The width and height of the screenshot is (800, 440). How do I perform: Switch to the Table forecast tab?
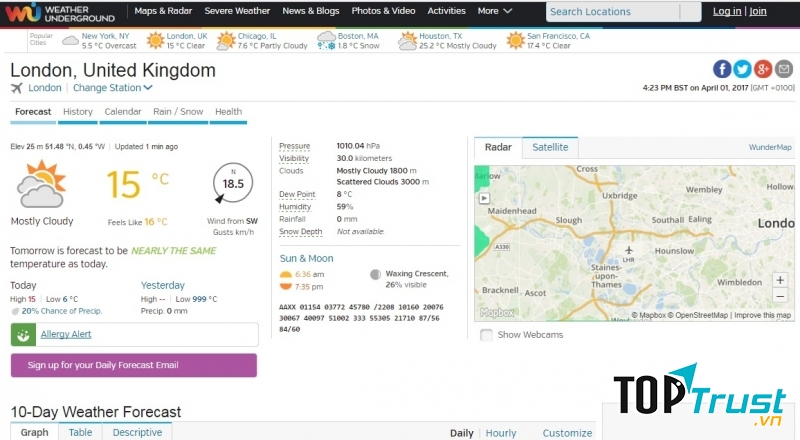coord(81,432)
